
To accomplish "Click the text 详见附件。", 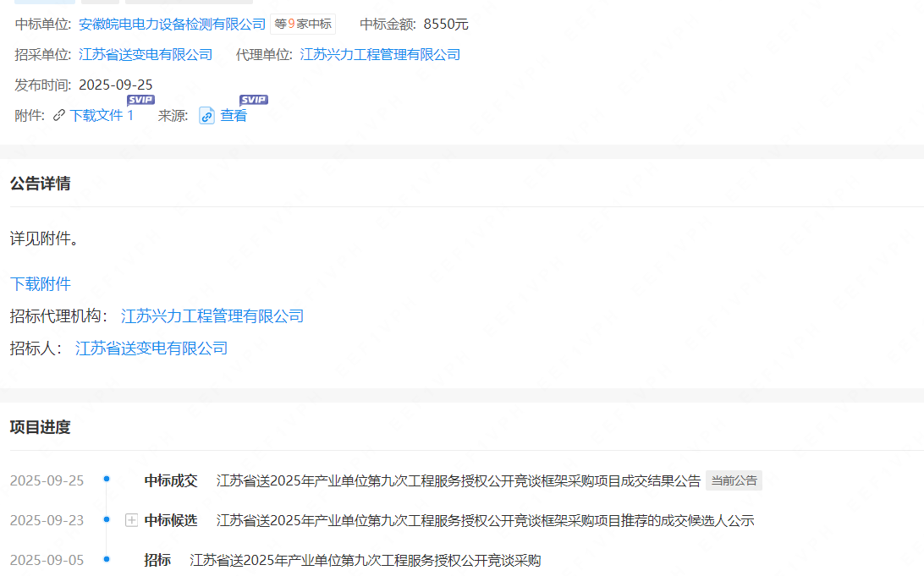I will click(45, 239).
